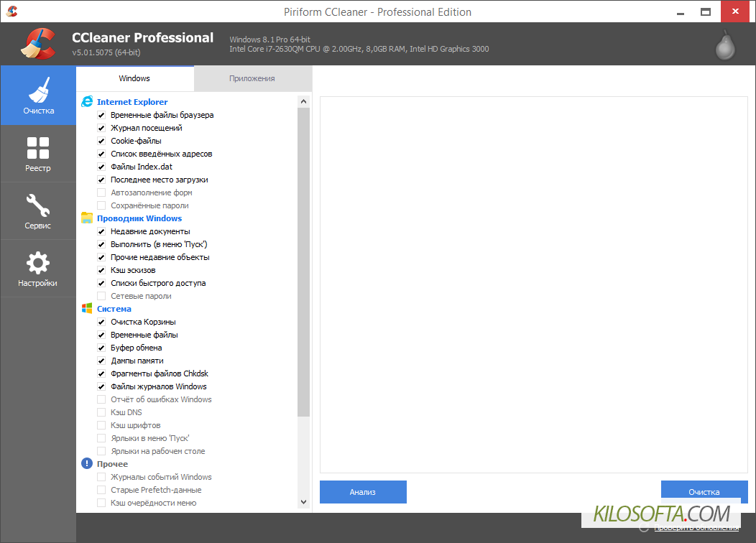
Task: Uncheck Временные файлы браузера
Action: click(101, 115)
